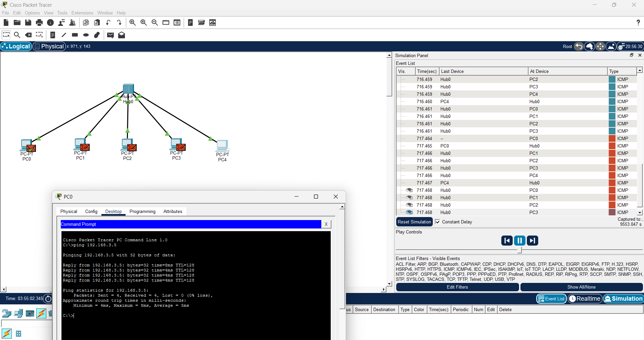Pause the simulation playback
The width and height of the screenshot is (644, 340).
coord(519,241)
